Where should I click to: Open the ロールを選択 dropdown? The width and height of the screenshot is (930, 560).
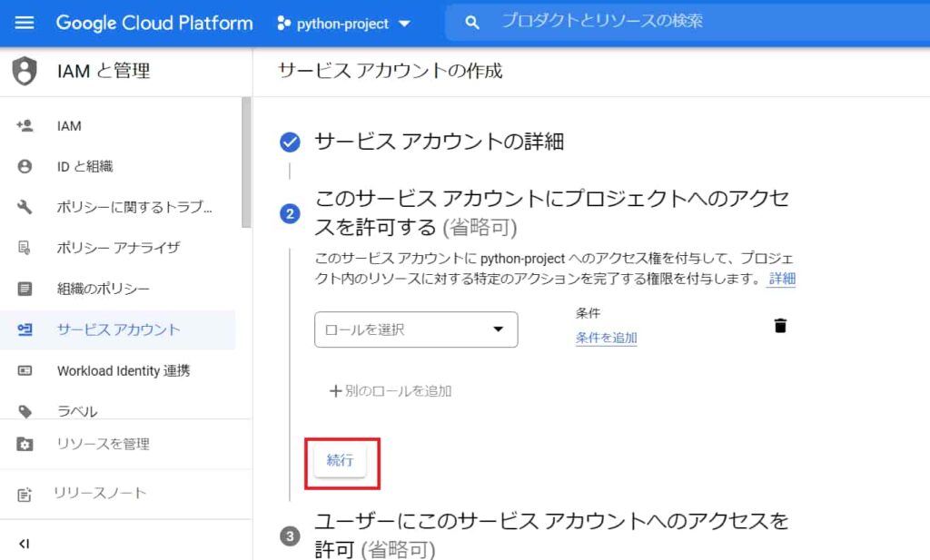415,329
